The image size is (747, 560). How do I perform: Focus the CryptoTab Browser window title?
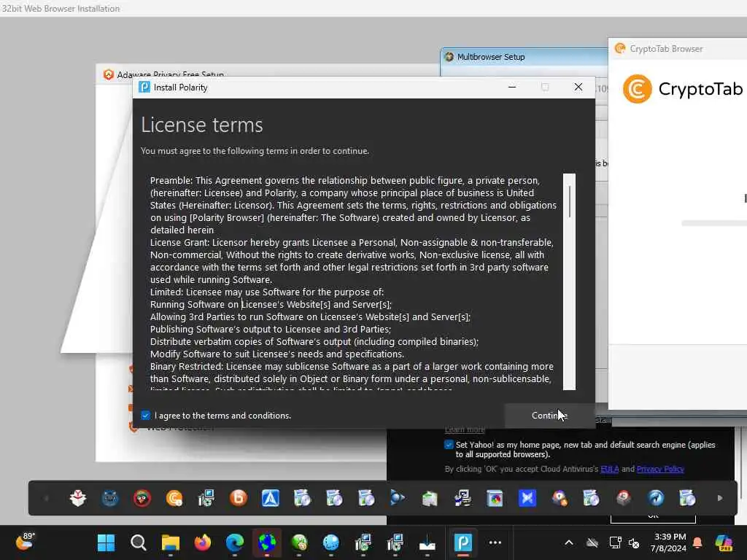666,49
